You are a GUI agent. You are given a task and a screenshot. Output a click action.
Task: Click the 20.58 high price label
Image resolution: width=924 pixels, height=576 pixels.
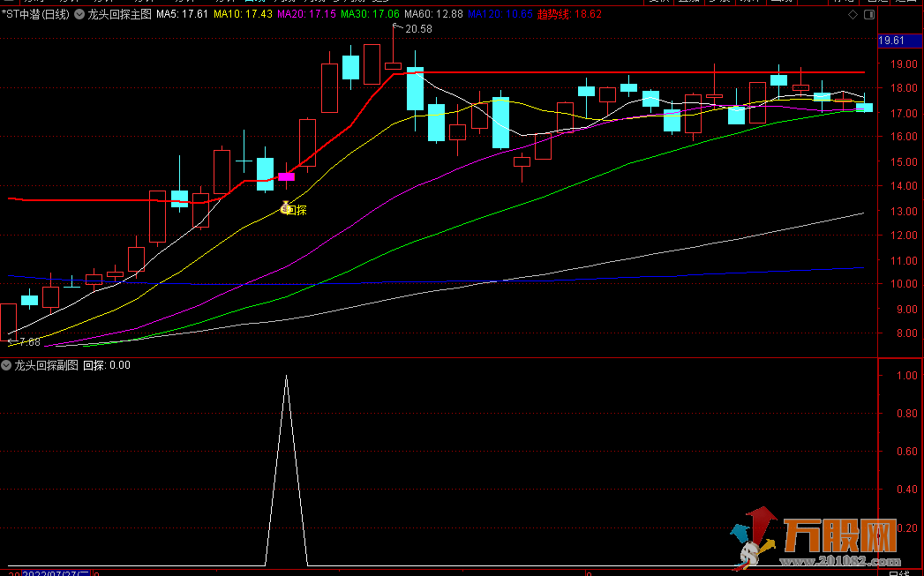418,29
